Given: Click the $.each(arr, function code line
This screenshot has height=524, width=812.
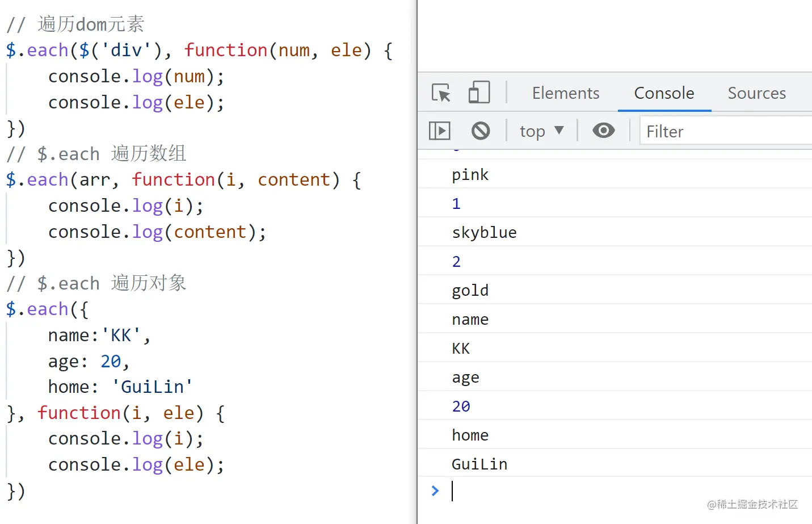Looking at the screenshot, I should [x=183, y=179].
